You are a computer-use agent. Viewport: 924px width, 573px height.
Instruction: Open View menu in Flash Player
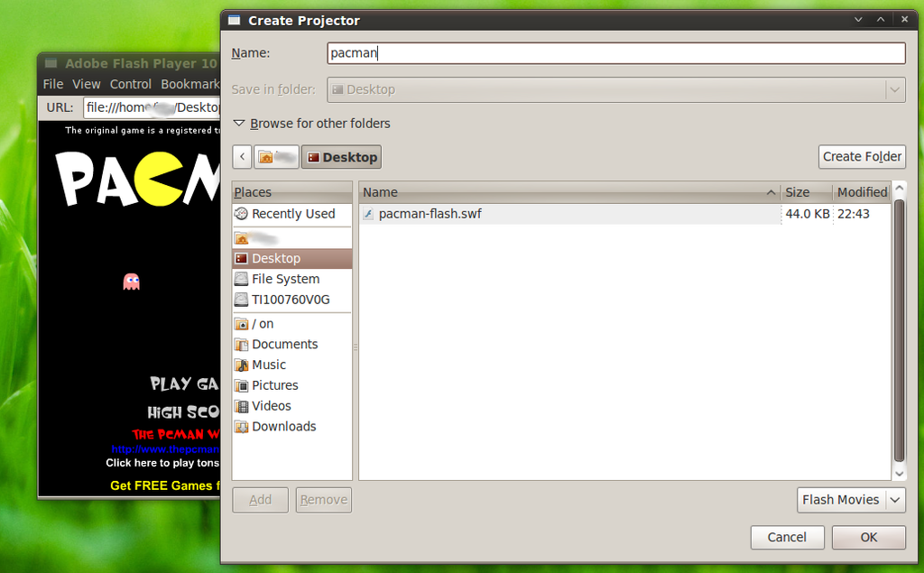pyautogui.click(x=87, y=84)
